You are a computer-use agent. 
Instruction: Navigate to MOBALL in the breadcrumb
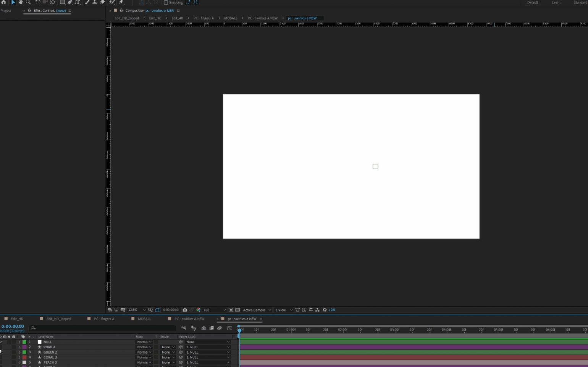pos(231,18)
